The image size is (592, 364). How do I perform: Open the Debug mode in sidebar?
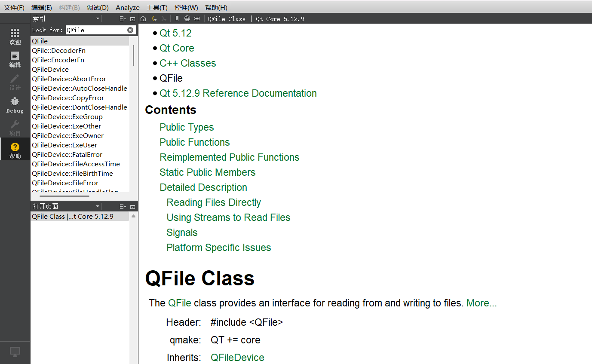(15, 105)
